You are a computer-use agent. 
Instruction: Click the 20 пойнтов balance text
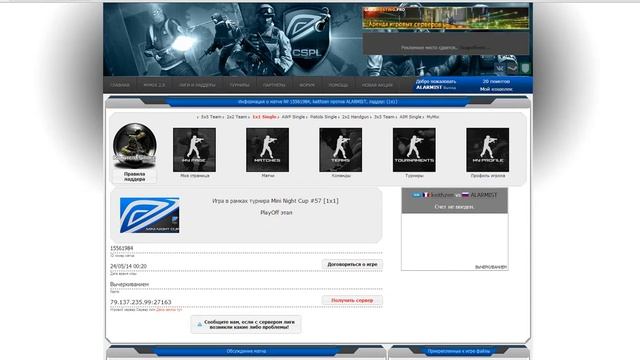pyautogui.click(x=496, y=81)
